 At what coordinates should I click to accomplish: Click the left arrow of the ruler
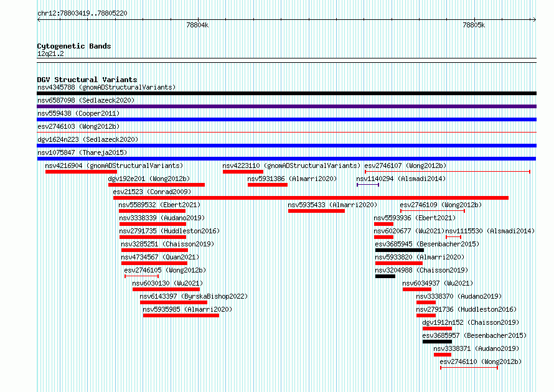39,20
